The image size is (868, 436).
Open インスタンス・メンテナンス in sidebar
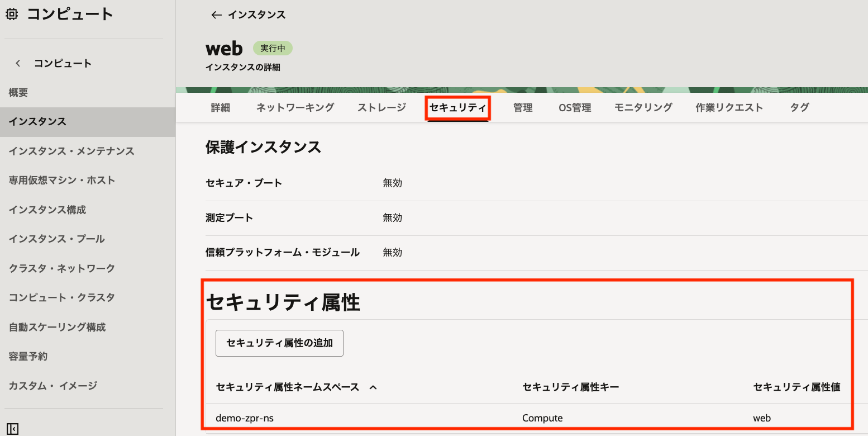point(71,151)
